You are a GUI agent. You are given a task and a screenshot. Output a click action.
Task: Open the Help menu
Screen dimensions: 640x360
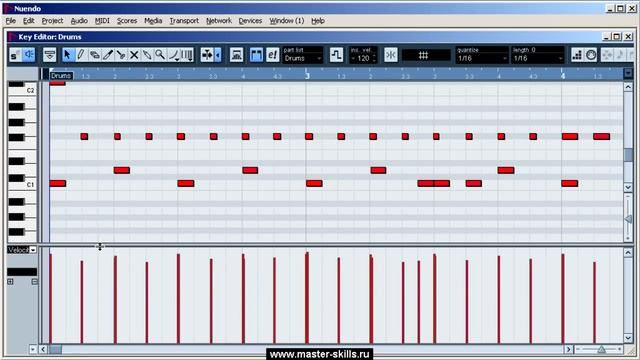tap(318, 21)
